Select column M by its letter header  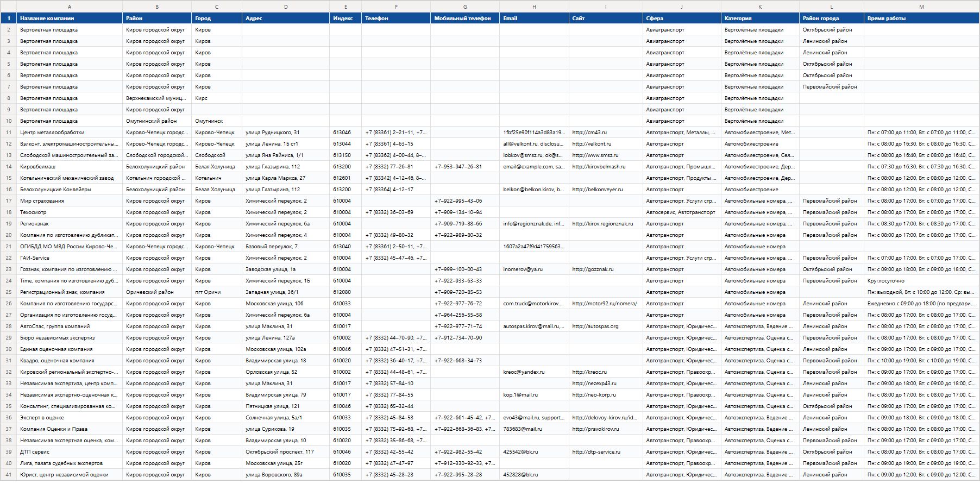pos(921,7)
